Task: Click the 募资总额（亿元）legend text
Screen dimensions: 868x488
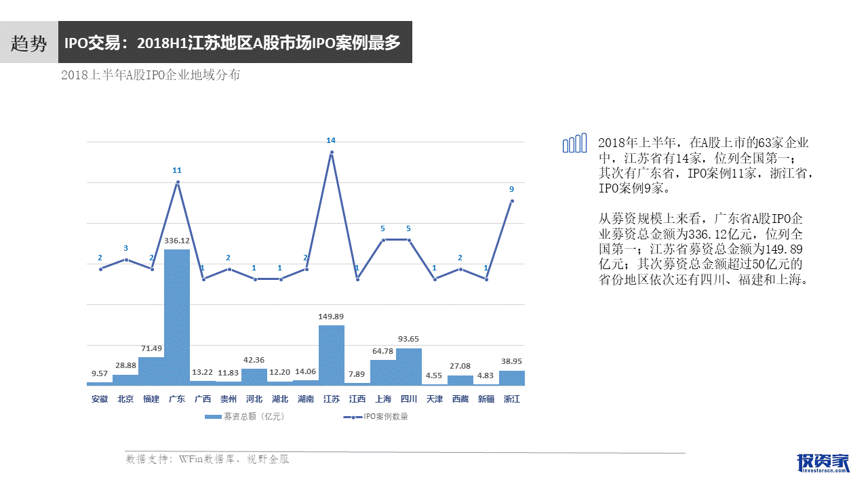Action: pos(254,417)
